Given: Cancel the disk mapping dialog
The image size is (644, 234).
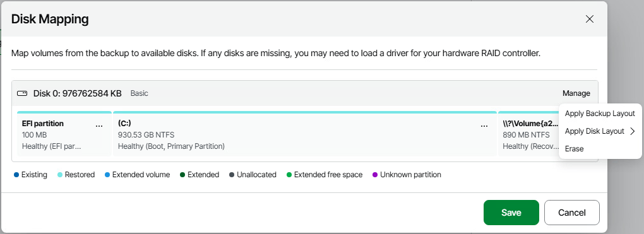Looking at the screenshot, I should coord(572,213).
